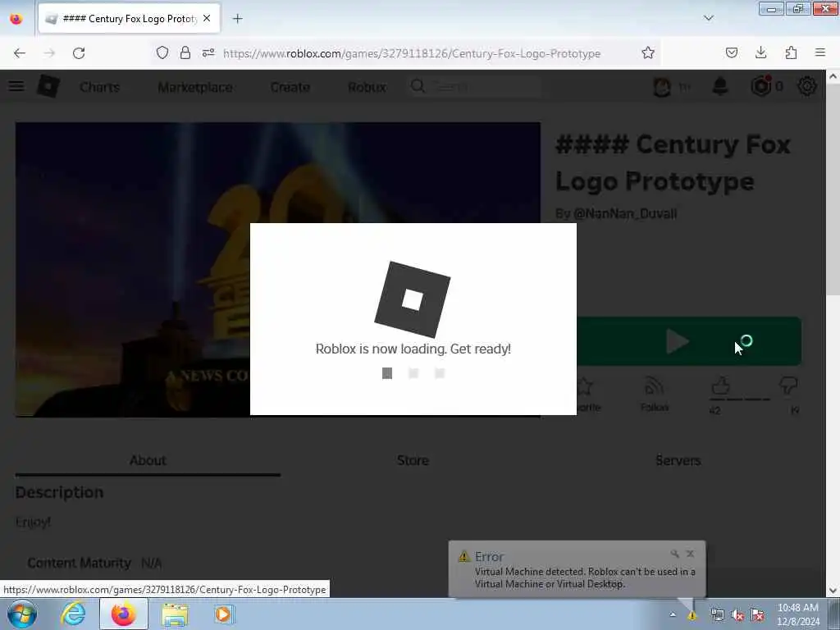Open the Marketplace navbar item

coord(195,87)
